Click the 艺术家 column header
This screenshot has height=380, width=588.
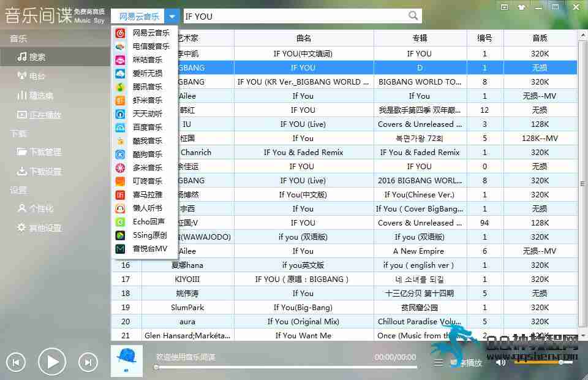point(187,38)
